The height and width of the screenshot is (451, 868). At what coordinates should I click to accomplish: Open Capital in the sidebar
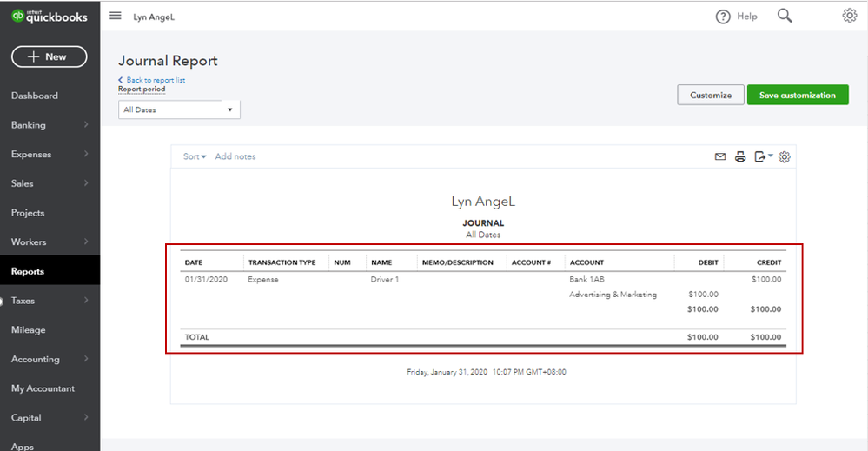click(x=26, y=418)
